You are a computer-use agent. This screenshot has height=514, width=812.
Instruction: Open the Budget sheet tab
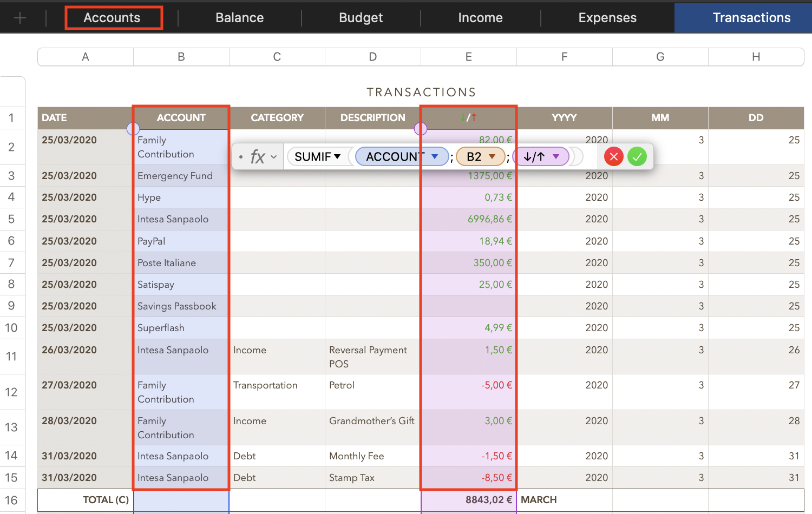[x=361, y=18]
